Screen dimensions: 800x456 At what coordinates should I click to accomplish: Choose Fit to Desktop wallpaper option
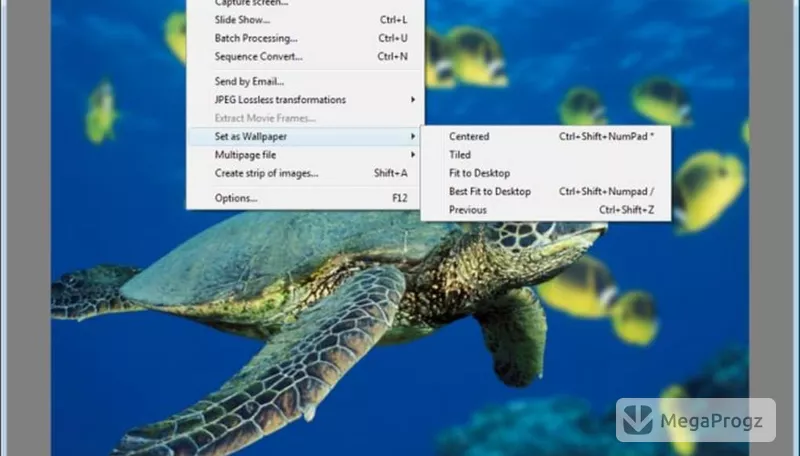click(x=545, y=173)
